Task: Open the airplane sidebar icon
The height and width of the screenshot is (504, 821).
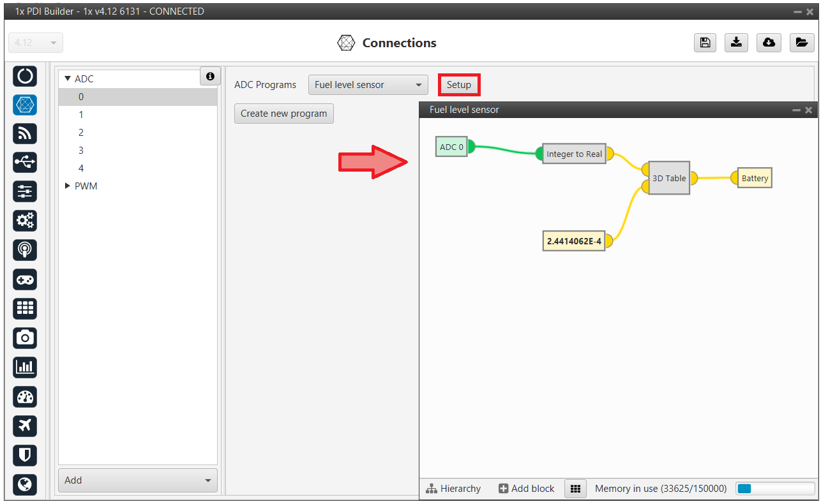Action: coord(25,426)
